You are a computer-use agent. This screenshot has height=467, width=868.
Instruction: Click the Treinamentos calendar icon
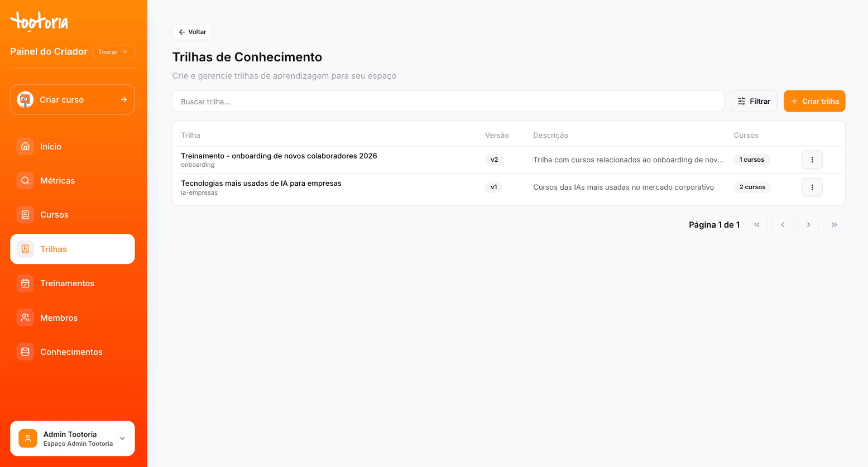[25, 283]
